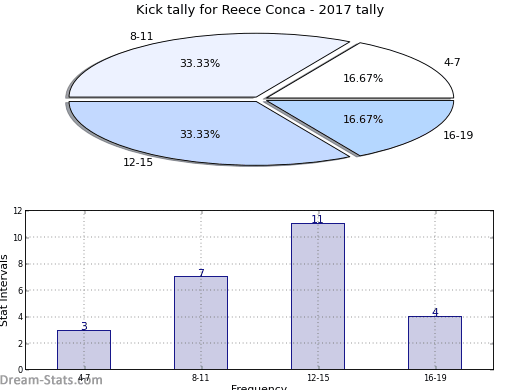Click the 12-15 pie slice
Viewport: 520px width, 390px height.
pyautogui.click(x=200, y=133)
